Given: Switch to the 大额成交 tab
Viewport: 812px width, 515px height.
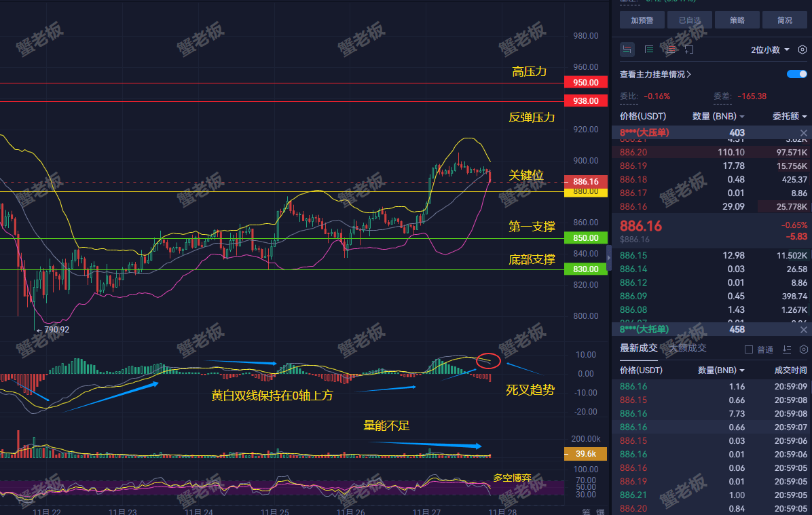Looking at the screenshot, I should (x=688, y=348).
